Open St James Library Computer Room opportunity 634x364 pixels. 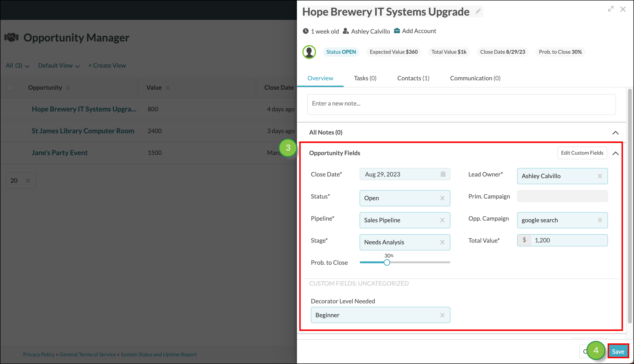pyautogui.click(x=83, y=131)
